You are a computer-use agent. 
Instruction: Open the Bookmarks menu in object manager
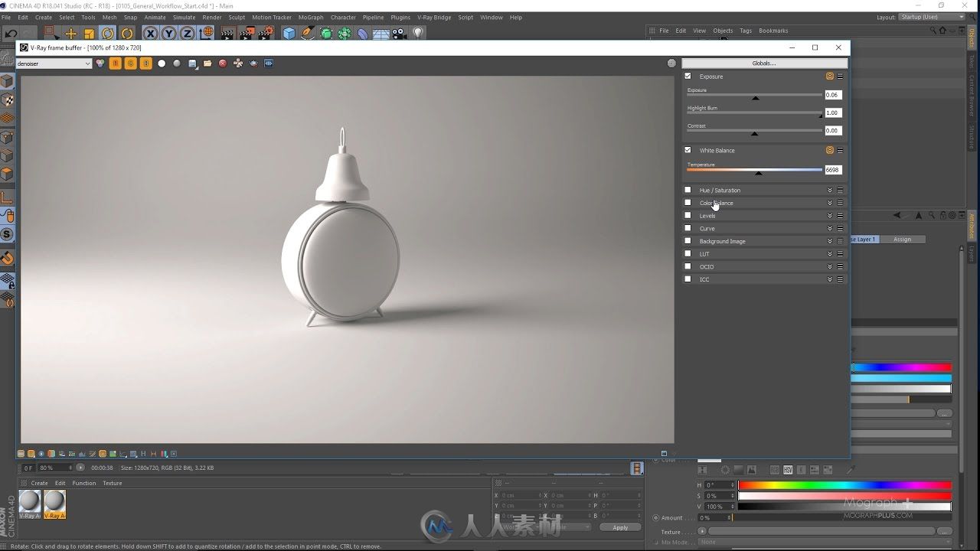pyautogui.click(x=773, y=31)
